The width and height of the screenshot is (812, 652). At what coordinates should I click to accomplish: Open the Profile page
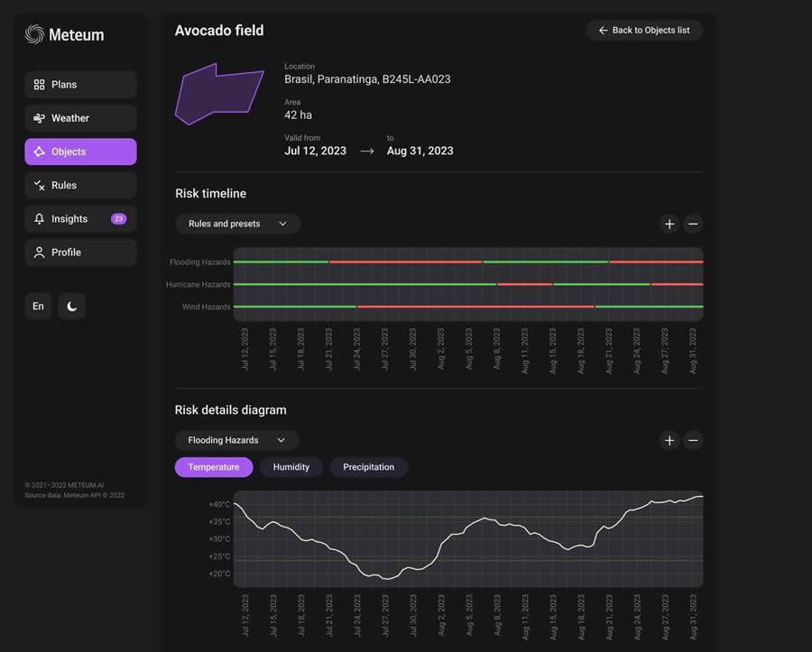tap(80, 253)
